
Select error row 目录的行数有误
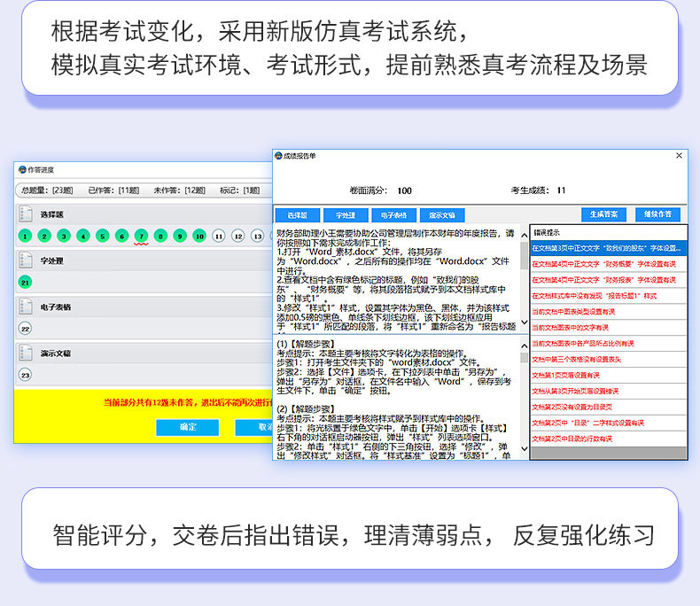[608, 439]
